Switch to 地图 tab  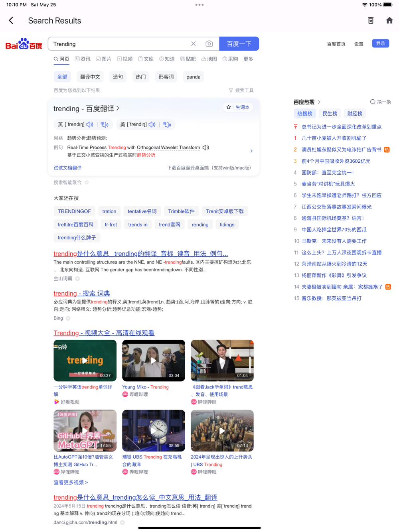209,59
